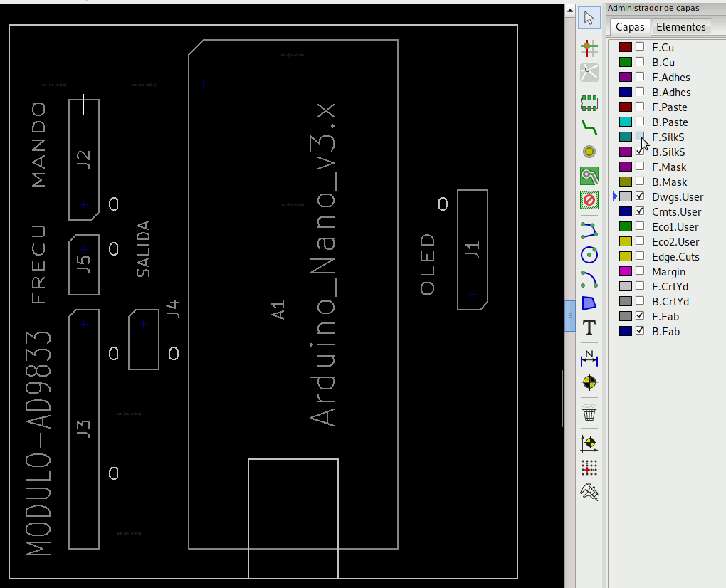This screenshot has width=726, height=588.
Task: Click the FRECU label on the board
Action: click(39, 264)
